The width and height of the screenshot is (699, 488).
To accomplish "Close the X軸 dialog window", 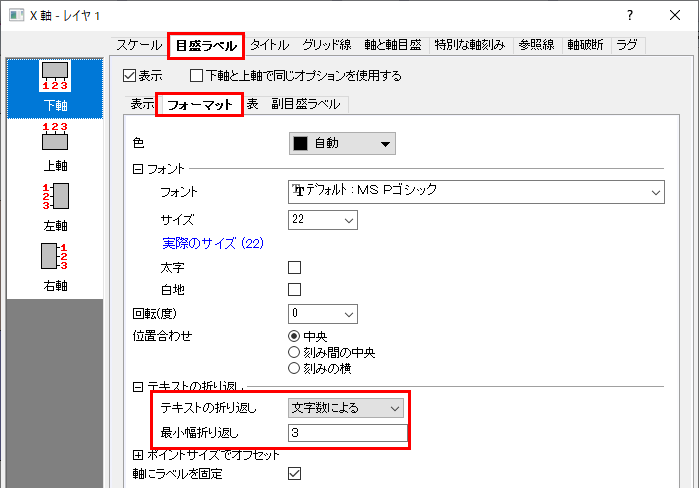I will (x=674, y=15).
